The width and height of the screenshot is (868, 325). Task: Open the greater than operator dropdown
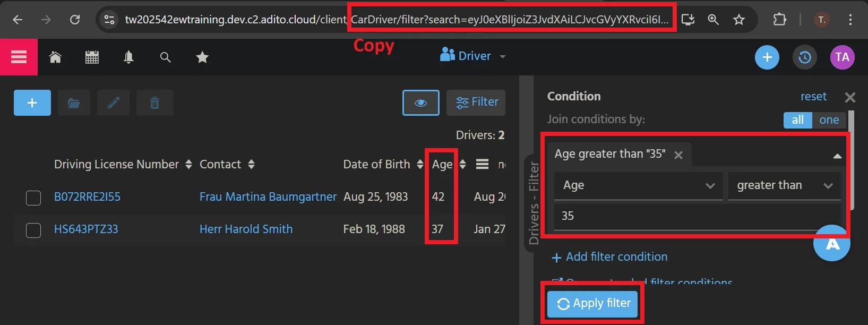[x=785, y=185]
